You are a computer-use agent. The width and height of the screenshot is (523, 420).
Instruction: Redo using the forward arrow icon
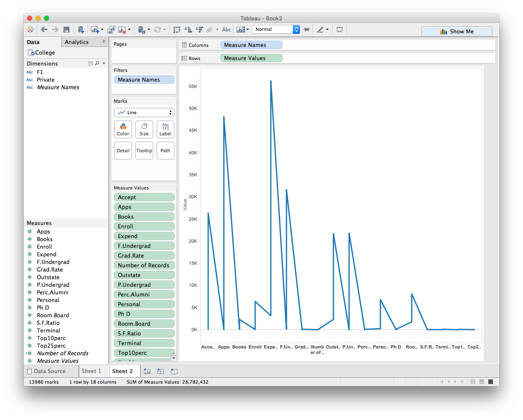click(55, 30)
